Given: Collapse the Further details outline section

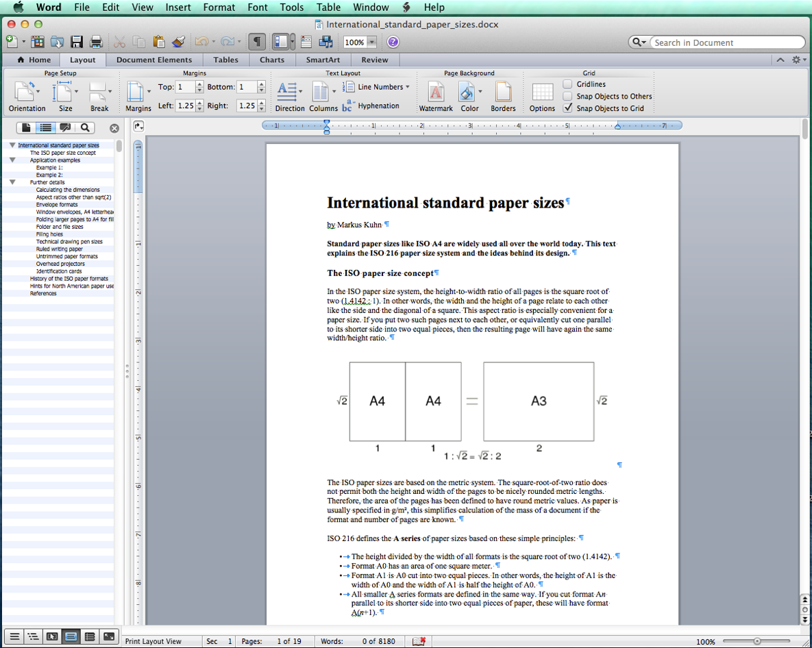Looking at the screenshot, I should coord(12,183).
